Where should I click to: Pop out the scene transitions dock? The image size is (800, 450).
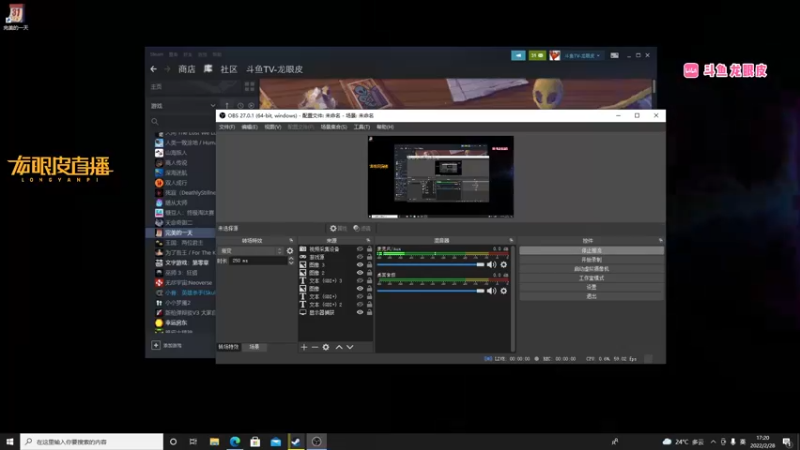(x=291, y=240)
